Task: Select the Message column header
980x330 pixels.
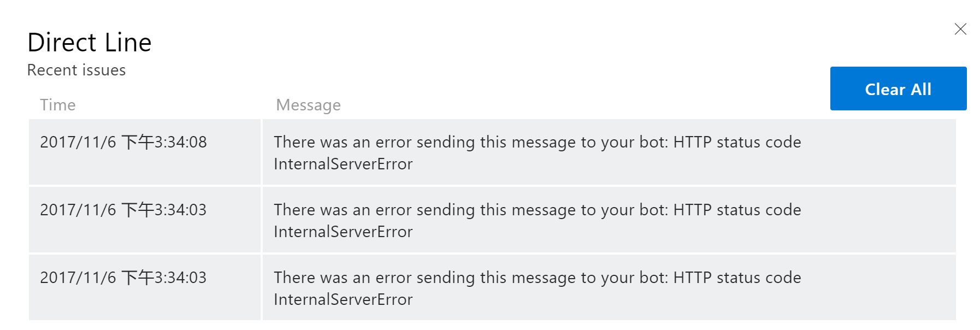Action: point(308,104)
